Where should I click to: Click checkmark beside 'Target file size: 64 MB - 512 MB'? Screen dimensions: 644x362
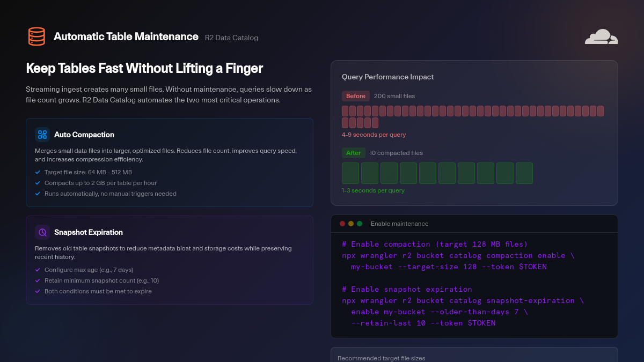(38, 172)
